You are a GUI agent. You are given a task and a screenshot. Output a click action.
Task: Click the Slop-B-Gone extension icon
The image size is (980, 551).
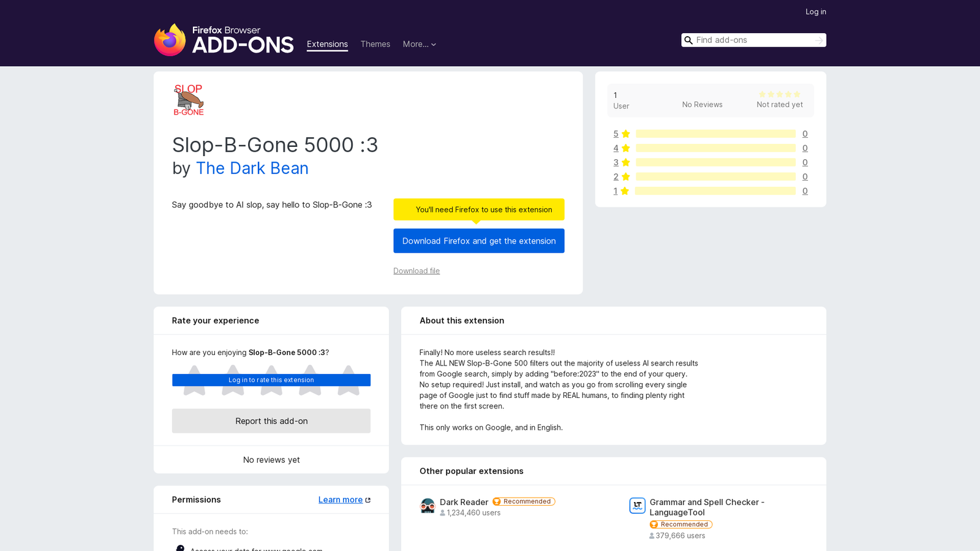click(x=189, y=100)
